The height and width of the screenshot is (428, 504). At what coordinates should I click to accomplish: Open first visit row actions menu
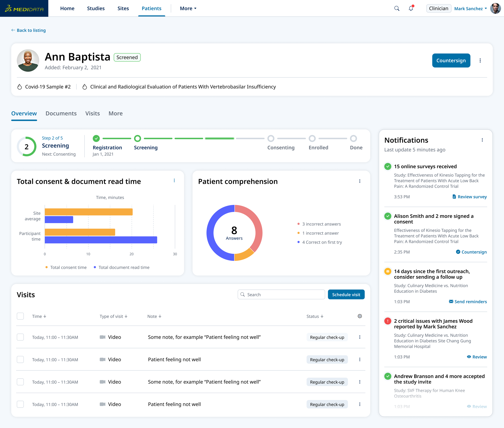pos(360,337)
